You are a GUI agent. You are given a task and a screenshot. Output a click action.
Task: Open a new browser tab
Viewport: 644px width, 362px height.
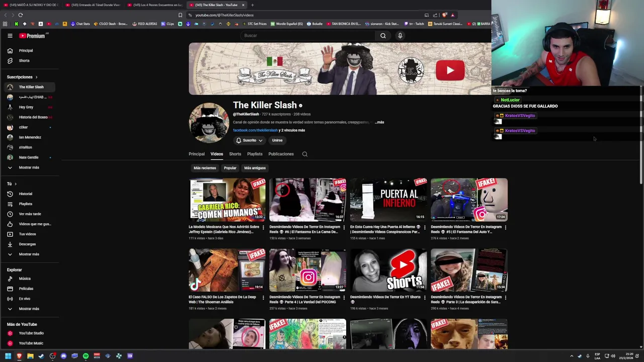tap(253, 5)
